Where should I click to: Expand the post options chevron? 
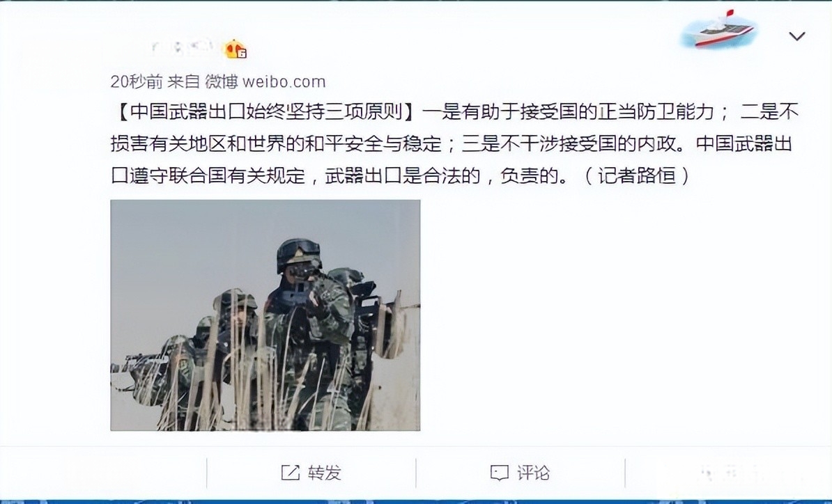click(797, 36)
